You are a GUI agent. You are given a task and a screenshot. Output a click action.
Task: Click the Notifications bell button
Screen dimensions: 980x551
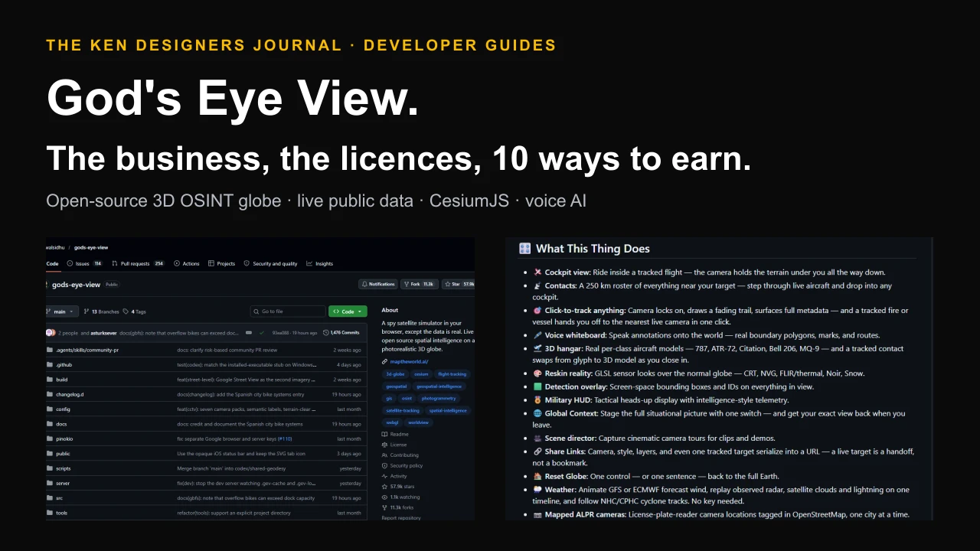pyautogui.click(x=377, y=284)
